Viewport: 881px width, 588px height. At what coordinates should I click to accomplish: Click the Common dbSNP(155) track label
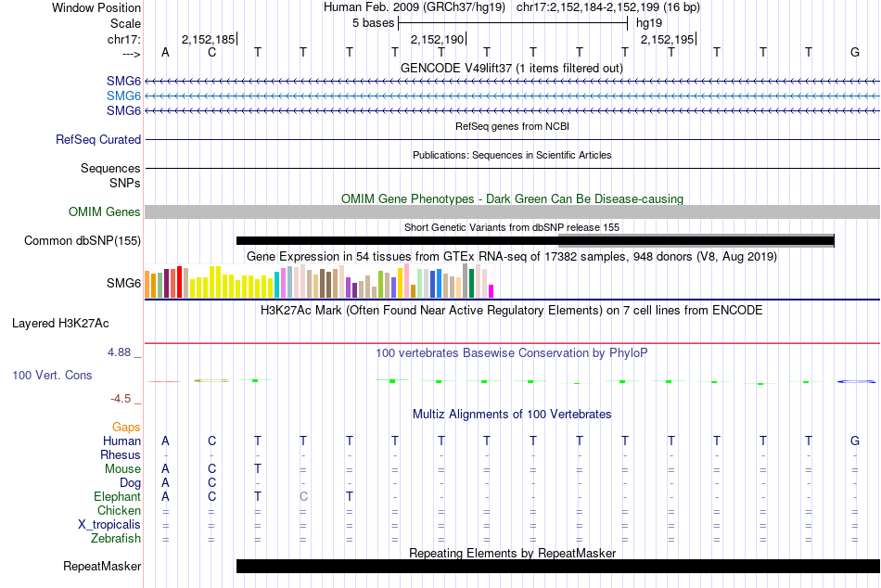tap(82, 240)
